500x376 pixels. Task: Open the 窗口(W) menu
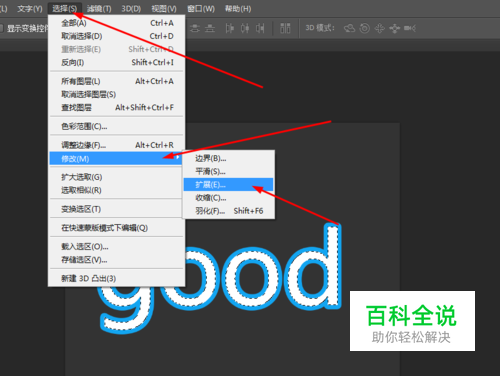click(x=201, y=9)
